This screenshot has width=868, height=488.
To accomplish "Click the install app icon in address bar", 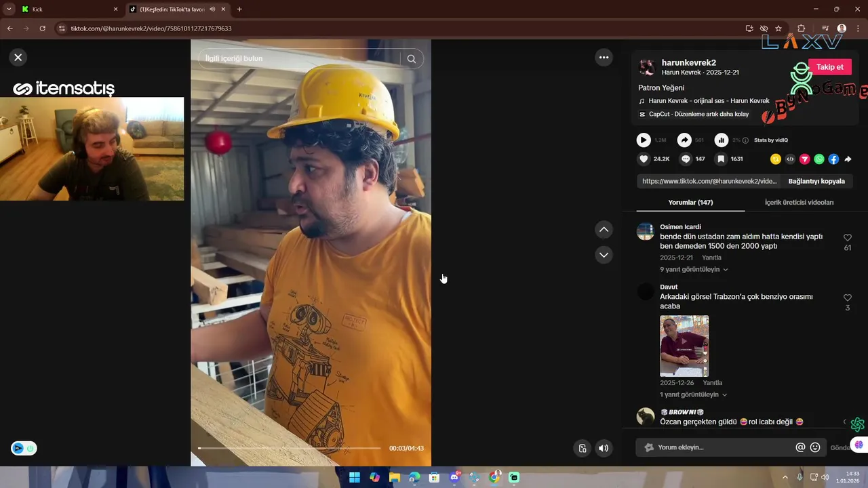I will coord(749,28).
